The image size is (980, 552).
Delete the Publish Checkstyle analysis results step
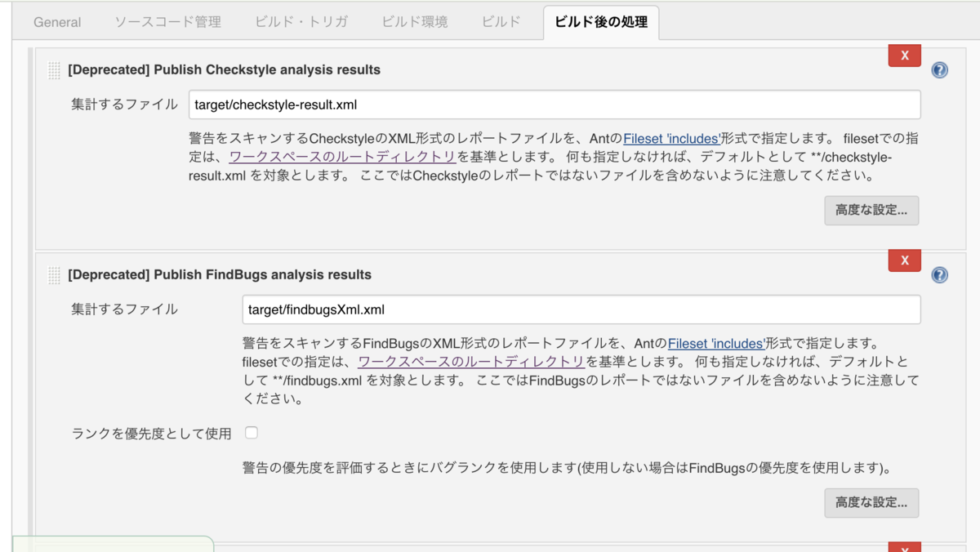(905, 56)
